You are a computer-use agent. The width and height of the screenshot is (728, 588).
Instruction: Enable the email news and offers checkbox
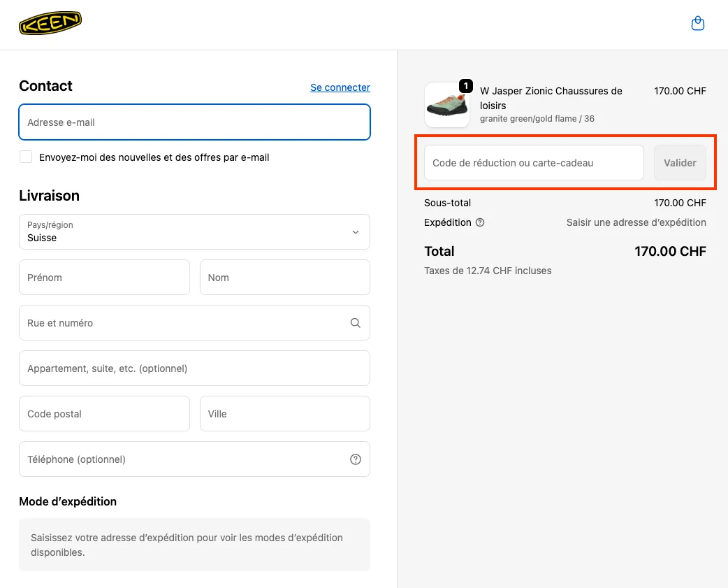[x=26, y=157]
